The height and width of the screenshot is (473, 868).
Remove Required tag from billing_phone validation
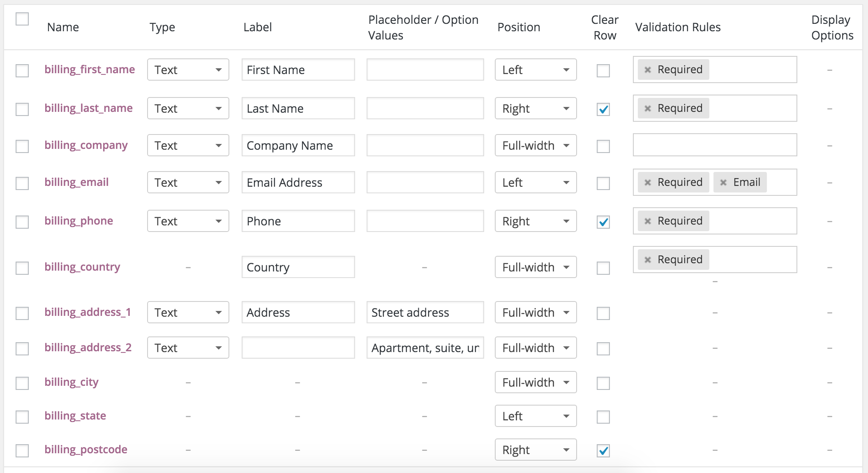coord(648,221)
